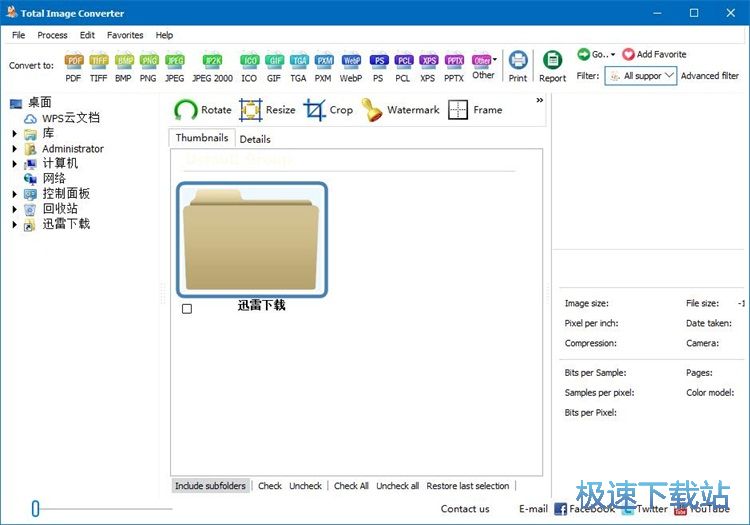Generate a Report of files
750x525 pixels.
552,66
